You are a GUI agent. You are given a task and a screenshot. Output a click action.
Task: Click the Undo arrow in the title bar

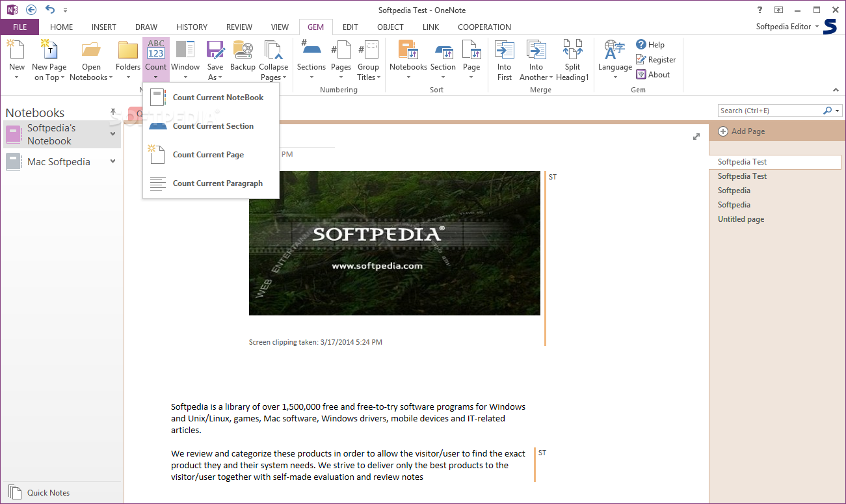coord(50,10)
